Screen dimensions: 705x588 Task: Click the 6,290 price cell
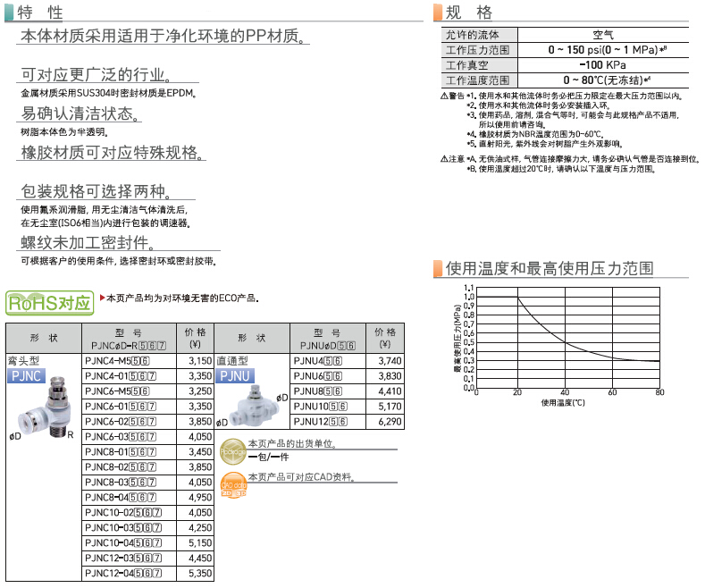click(386, 421)
